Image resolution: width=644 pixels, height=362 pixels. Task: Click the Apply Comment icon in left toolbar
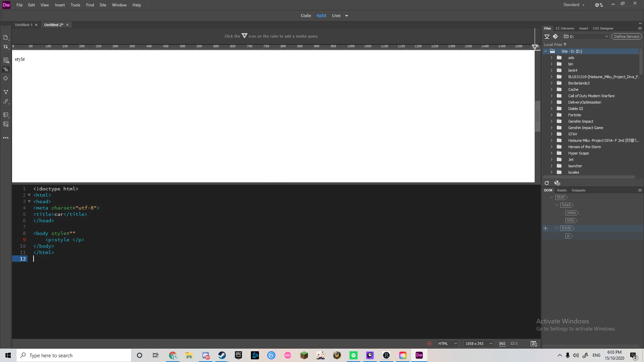point(6,115)
